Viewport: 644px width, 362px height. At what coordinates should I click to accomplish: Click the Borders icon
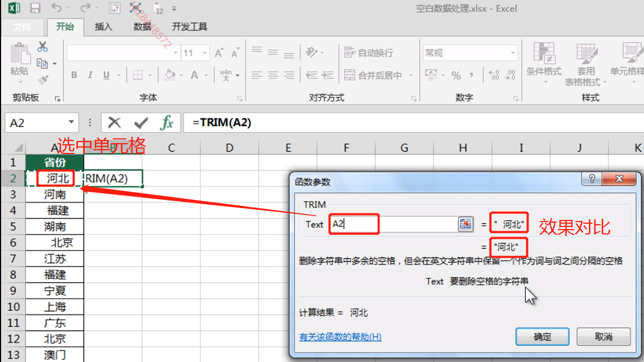tap(138, 75)
